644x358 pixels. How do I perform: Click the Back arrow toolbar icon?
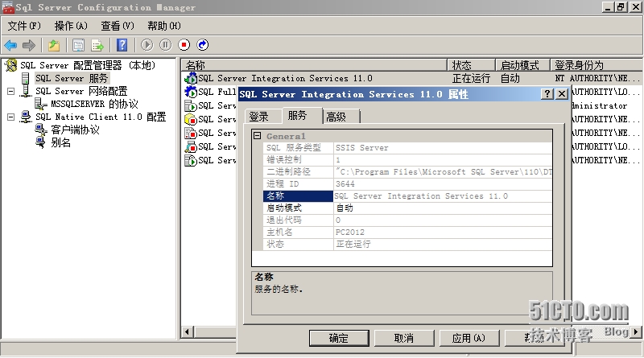[x=10, y=45]
